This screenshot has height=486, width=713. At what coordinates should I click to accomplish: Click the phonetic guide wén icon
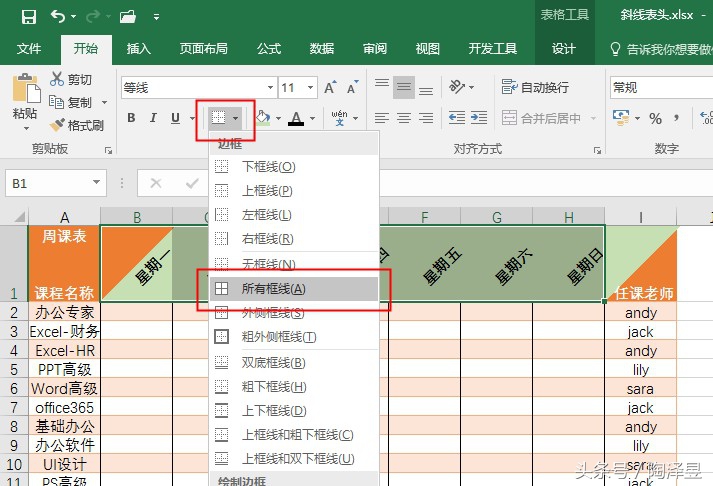[339, 118]
